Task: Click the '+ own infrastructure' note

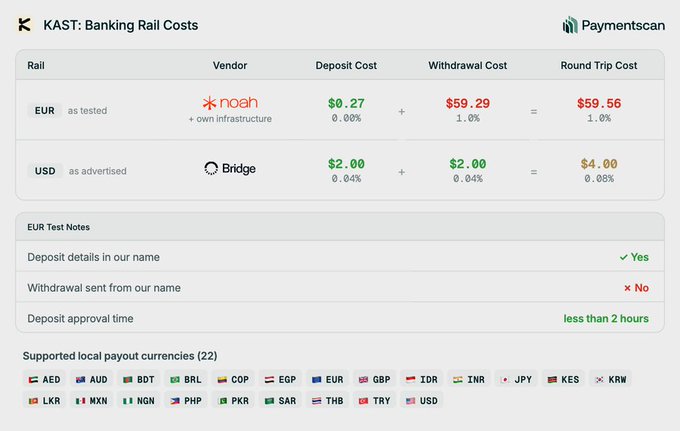Action: pyautogui.click(x=230, y=119)
